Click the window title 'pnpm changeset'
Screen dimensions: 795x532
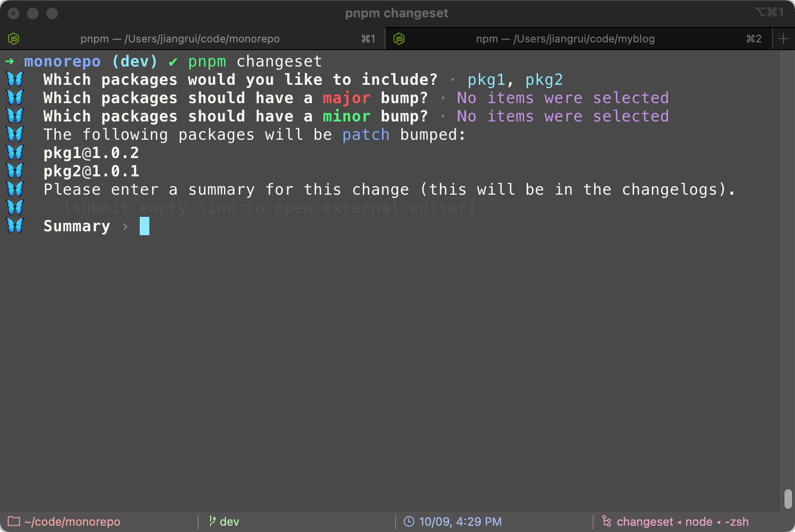click(x=397, y=13)
